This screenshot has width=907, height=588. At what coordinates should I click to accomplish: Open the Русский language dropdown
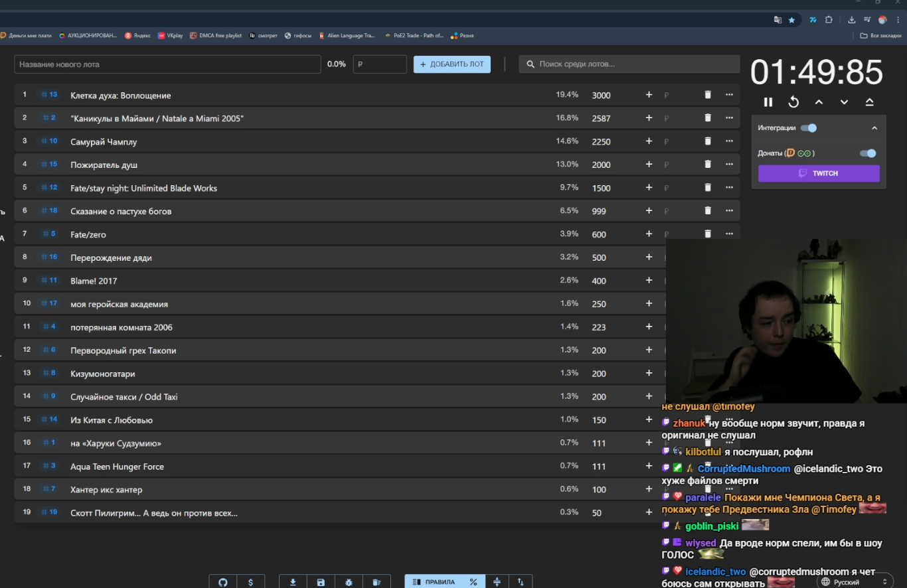coord(853,582)
